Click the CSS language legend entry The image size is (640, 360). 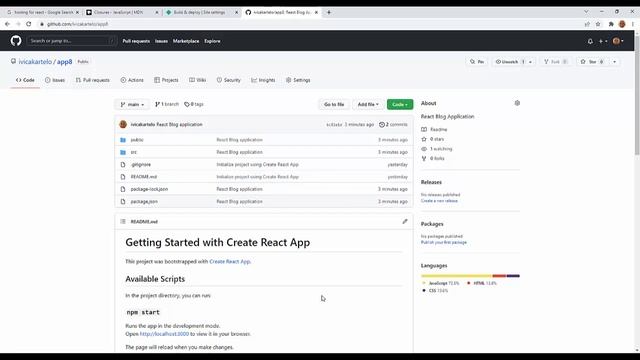point(435,291)
